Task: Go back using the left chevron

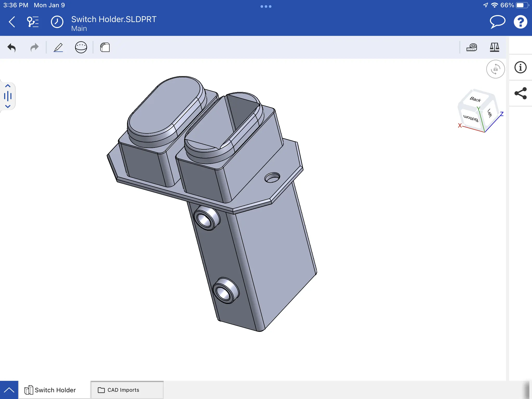Action: click(x=12, y=22)
